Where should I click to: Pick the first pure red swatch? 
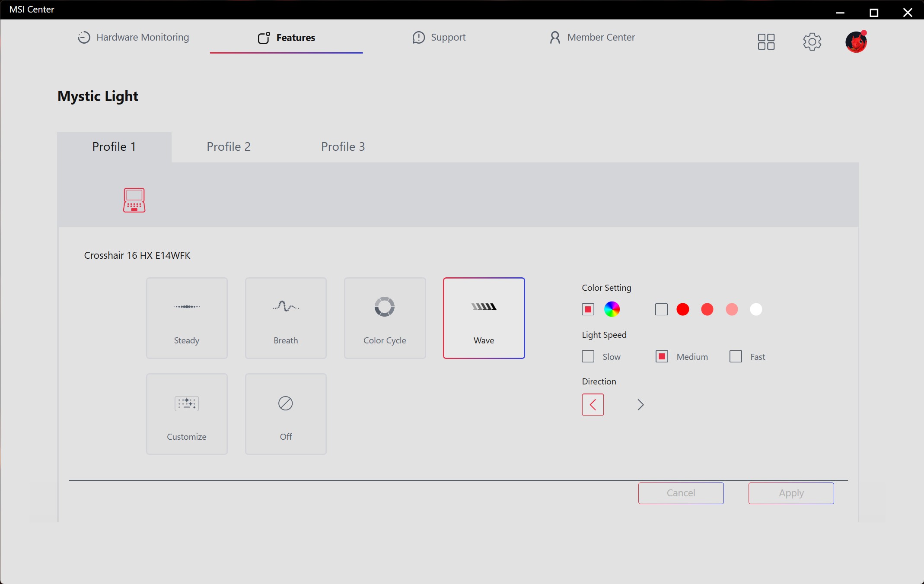682,309
